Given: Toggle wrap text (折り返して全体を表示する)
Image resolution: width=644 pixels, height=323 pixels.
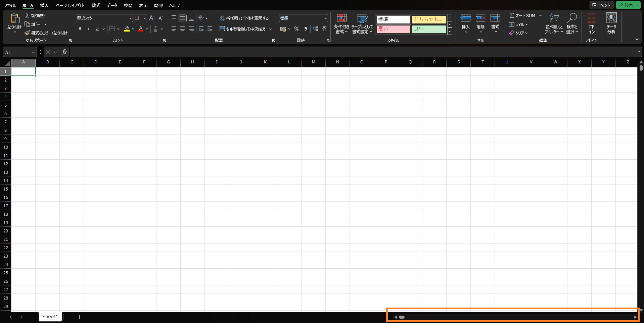Looking at the screenshot, I should coord(244,18).
